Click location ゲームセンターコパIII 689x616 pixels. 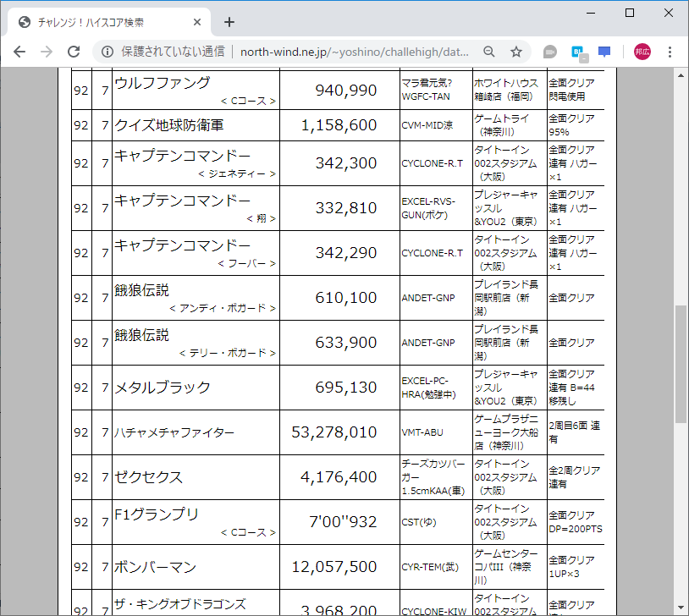506,567
